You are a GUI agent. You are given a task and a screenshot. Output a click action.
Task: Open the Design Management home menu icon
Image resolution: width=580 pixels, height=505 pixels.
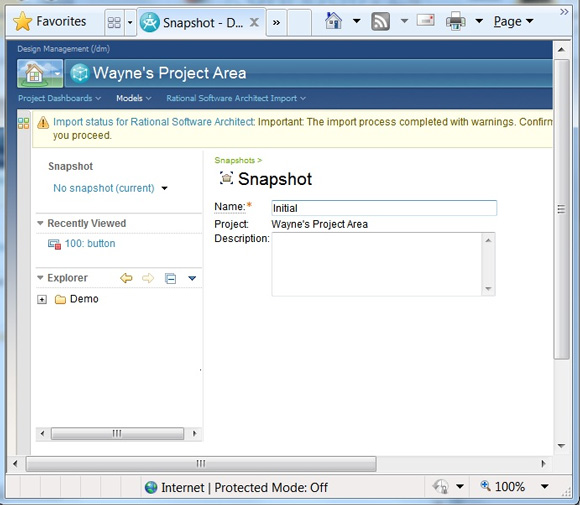point(40,73)
